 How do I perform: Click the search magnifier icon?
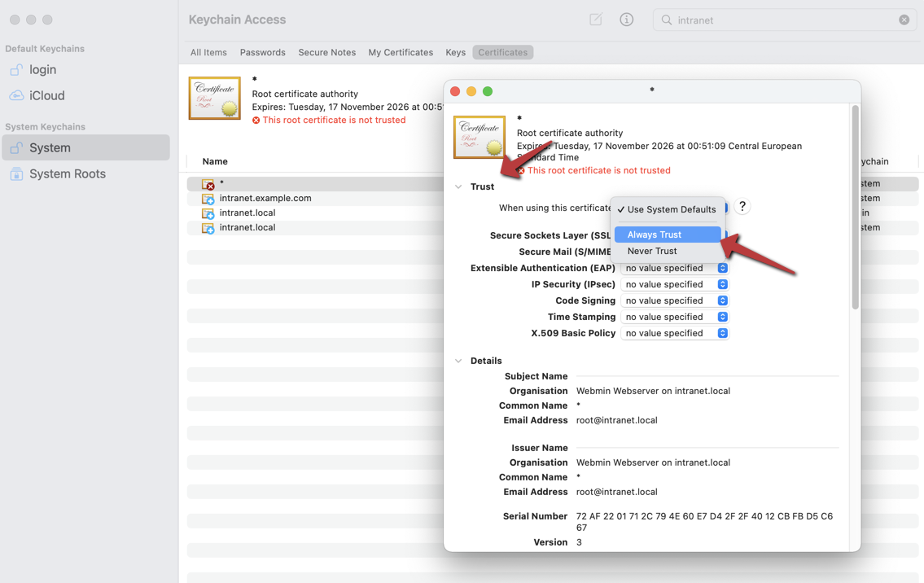click(667, 20)
